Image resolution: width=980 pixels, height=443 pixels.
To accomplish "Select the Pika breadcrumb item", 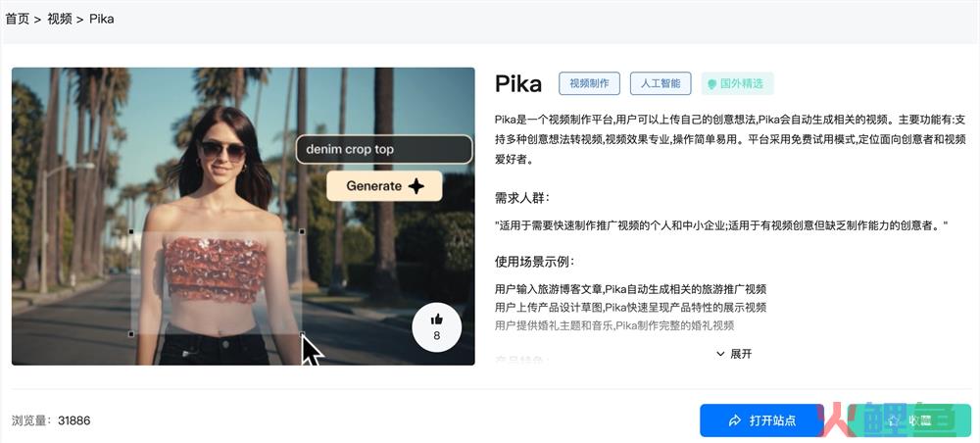I will (x=101, y=19).
